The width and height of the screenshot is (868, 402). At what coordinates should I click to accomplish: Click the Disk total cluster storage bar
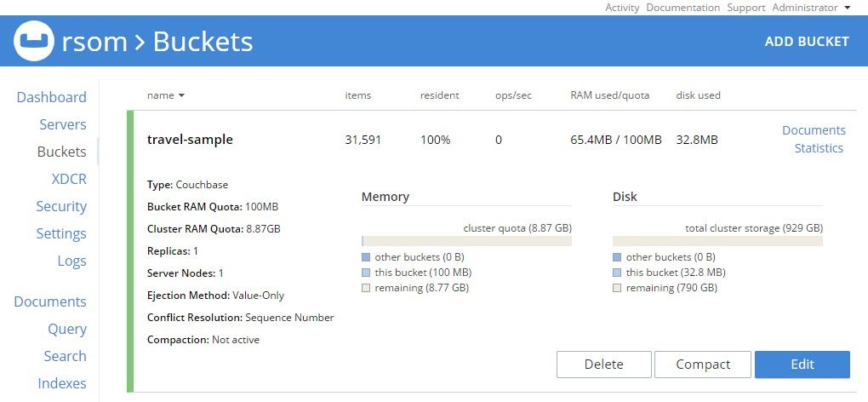(x=717, y=241)
